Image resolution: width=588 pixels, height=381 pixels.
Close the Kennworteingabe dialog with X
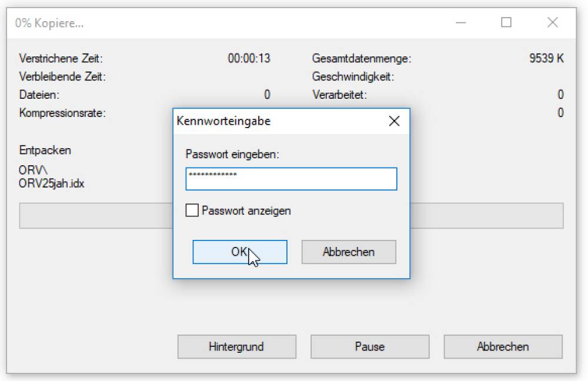click(394, 121)
